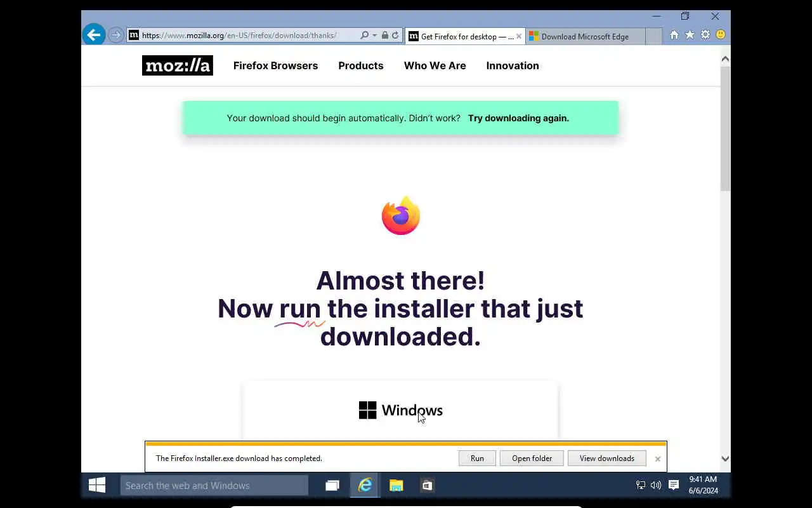The image size is (812, 508).
Task: Click the browser forward arrow button
Action: pos(115,35)
